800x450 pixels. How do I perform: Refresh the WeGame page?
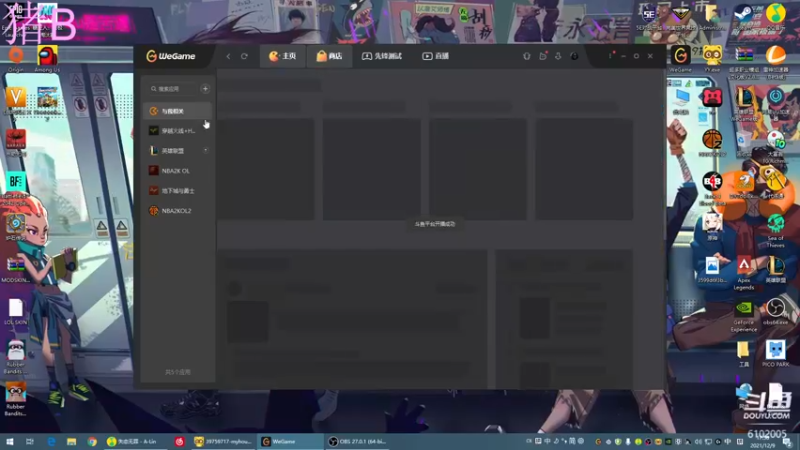point(244,56)
